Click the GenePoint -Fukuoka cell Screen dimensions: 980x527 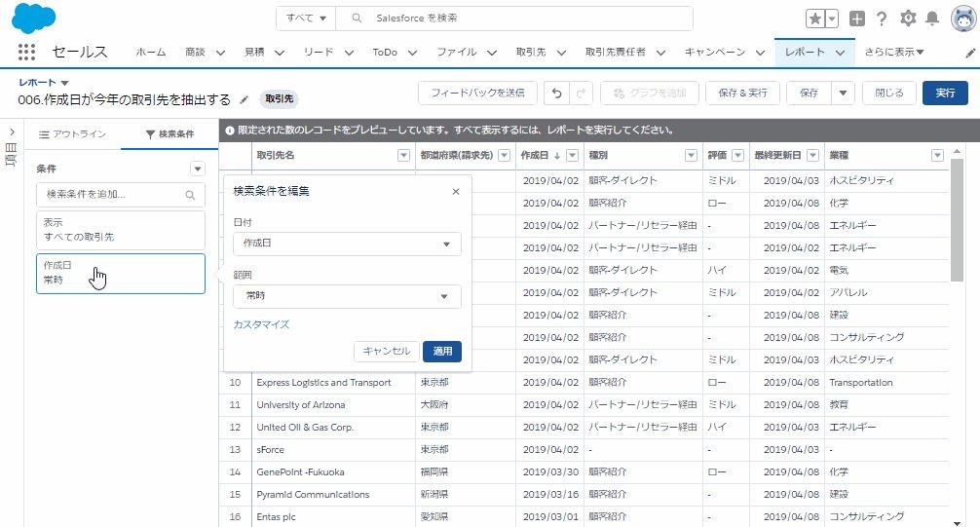point(333,472)
